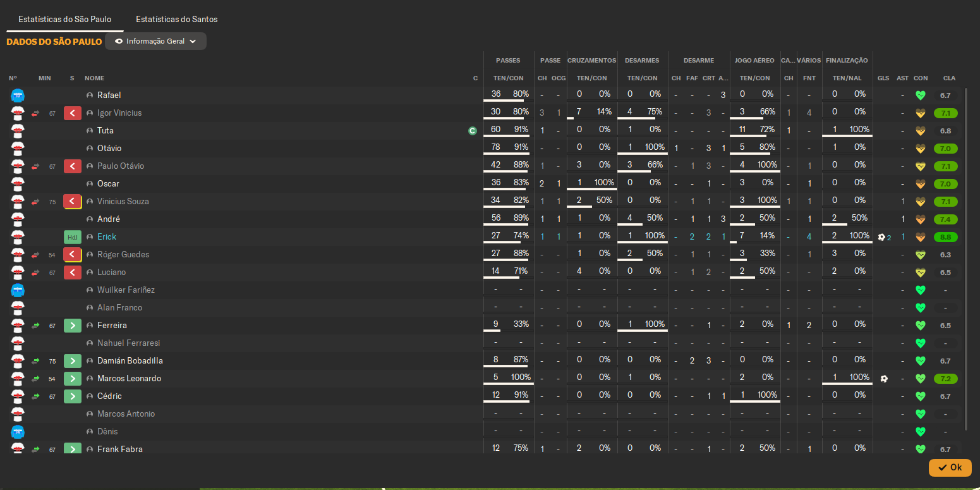
Task: Click Luciano's red substitution arrow box
Action: pyautogui.click(x=73, y=273)
